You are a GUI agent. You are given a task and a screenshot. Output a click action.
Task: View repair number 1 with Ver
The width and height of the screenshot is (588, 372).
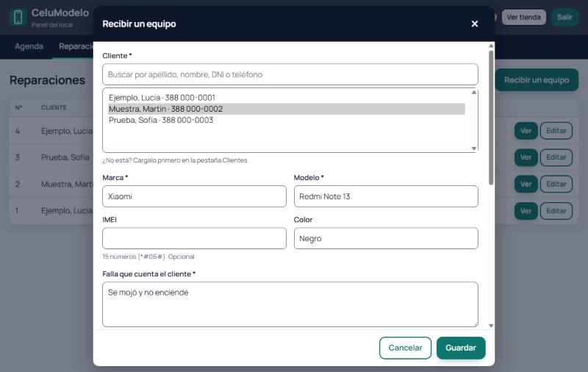526,211
